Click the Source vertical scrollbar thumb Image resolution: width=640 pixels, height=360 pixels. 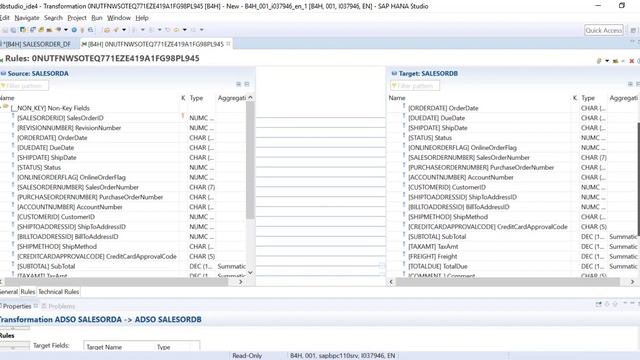[250, 160]
